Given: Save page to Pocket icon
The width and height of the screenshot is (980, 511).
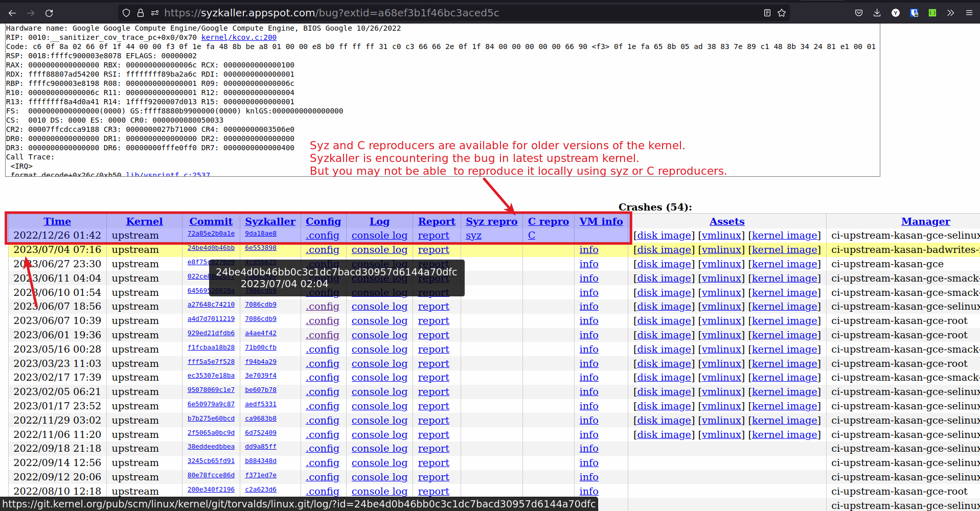Looking at the screenshot, I should coord(859,13).
